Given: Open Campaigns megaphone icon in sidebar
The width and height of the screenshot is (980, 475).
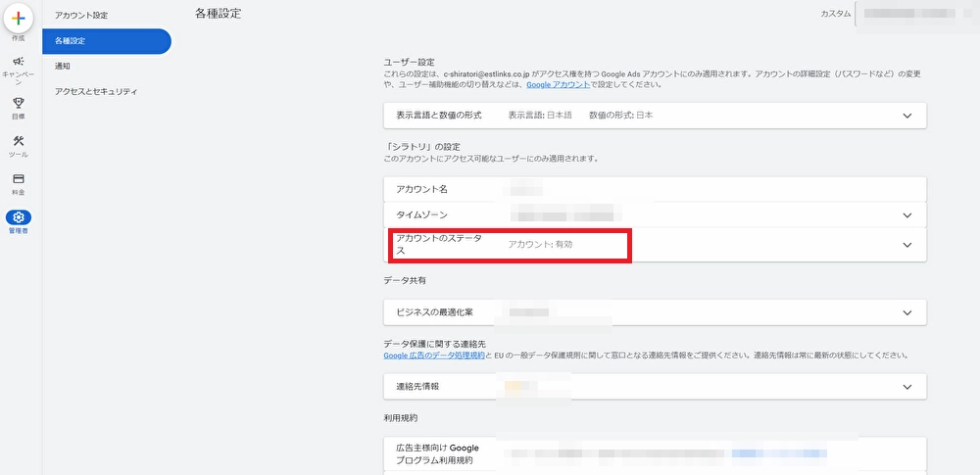Looking at the screenshot, I should [19, 62].
